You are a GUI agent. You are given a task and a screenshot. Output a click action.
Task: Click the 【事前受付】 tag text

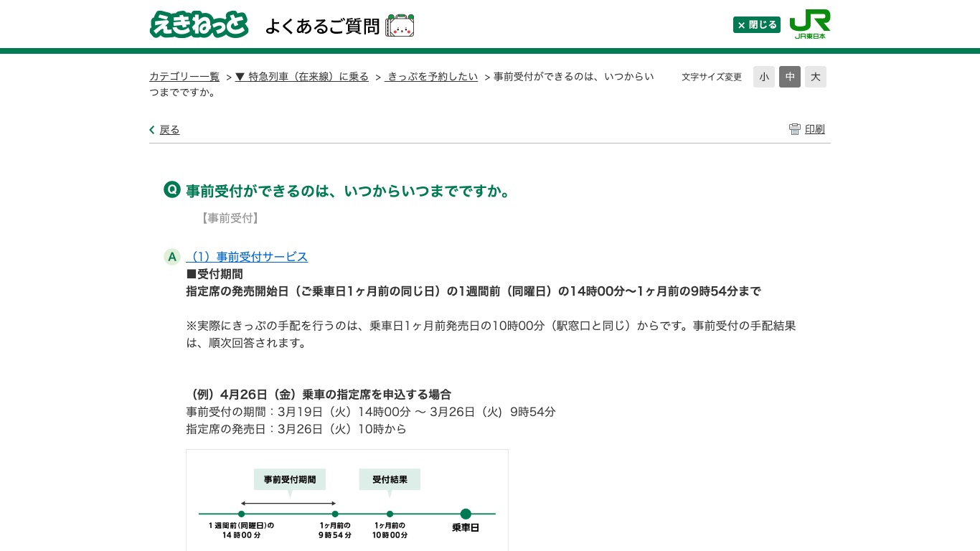click(x=230, y=218)
